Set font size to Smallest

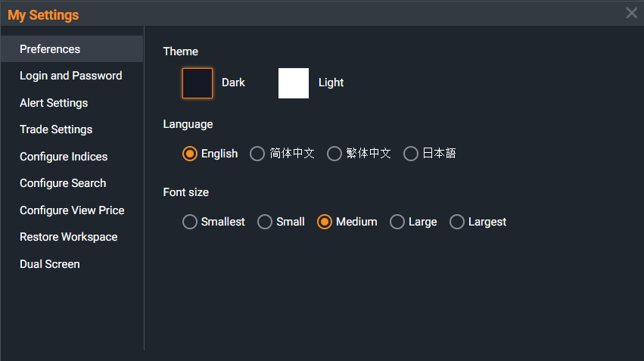tap(190, 222)
